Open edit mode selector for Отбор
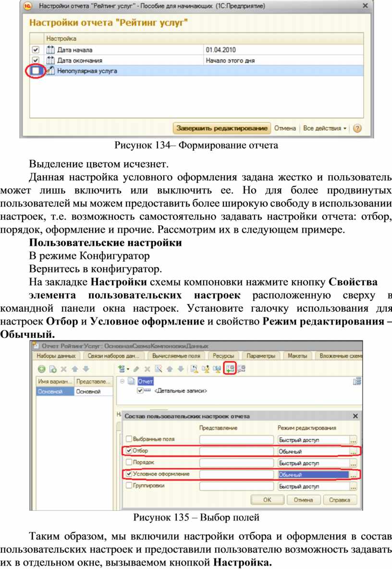Screen dimensions: 392x569 353,451
